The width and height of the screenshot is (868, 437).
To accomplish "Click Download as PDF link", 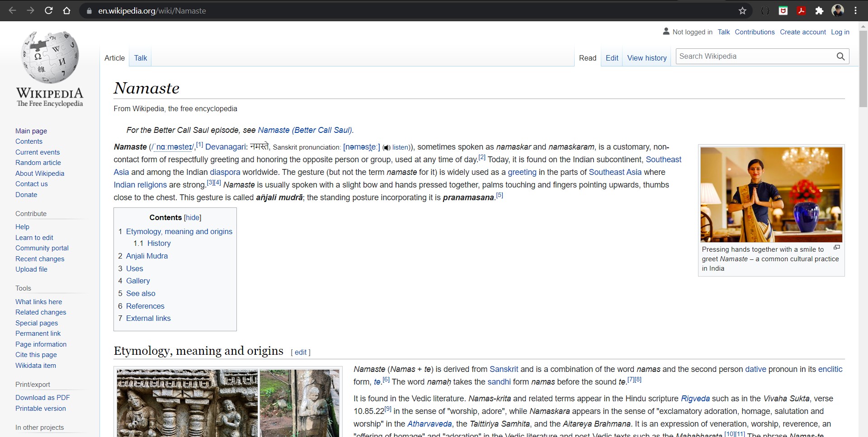I will (x=42, y=398).
